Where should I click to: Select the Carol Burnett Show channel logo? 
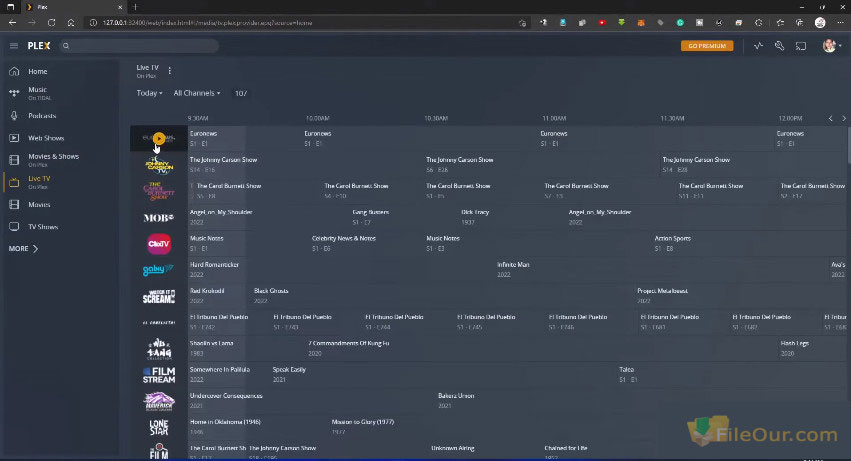pos(158,191)
